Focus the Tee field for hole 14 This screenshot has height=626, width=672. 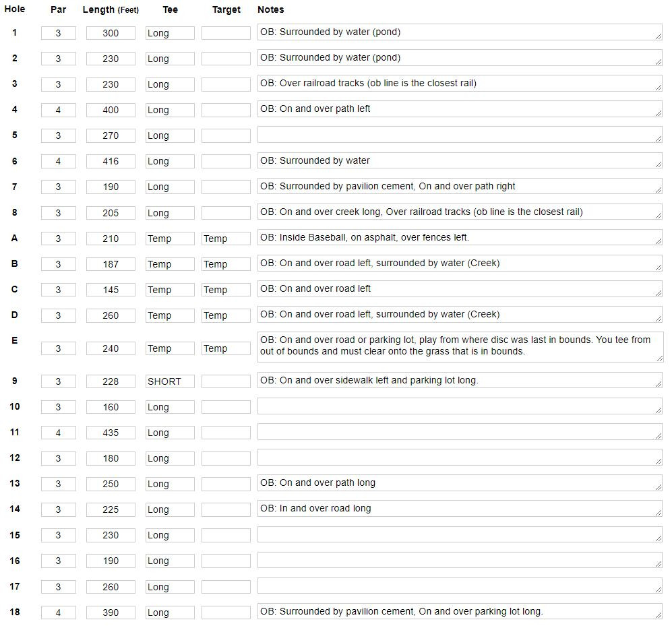(x=170, y=509)
